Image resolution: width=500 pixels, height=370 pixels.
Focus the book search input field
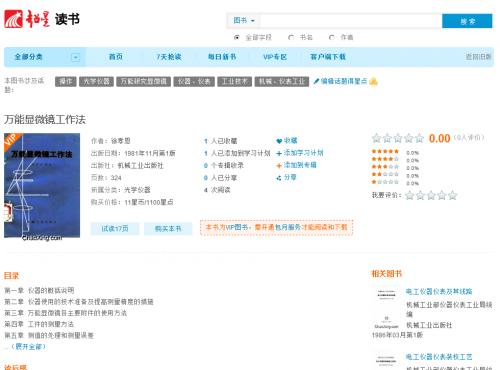pos(351,21)
